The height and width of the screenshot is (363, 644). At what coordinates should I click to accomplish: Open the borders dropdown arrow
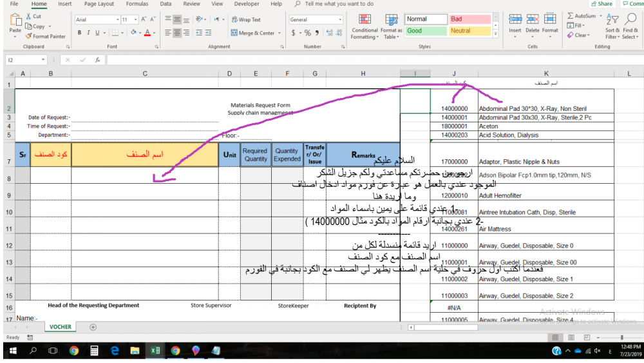point(122,33)
